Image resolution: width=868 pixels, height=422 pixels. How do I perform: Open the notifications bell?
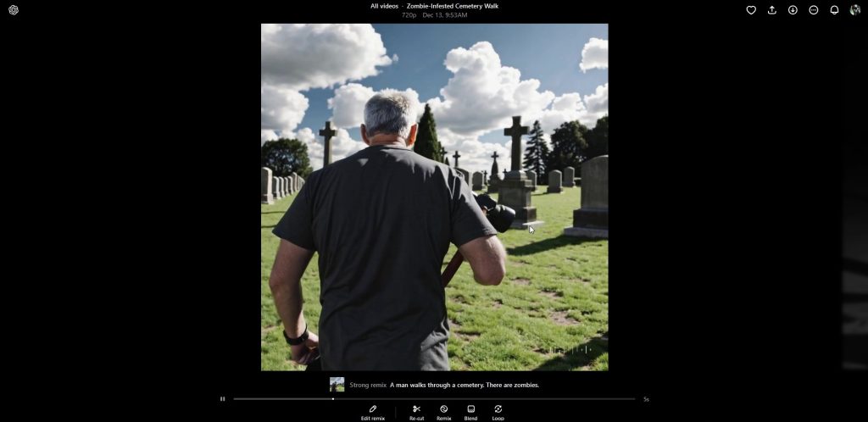[x=834, y=10]
